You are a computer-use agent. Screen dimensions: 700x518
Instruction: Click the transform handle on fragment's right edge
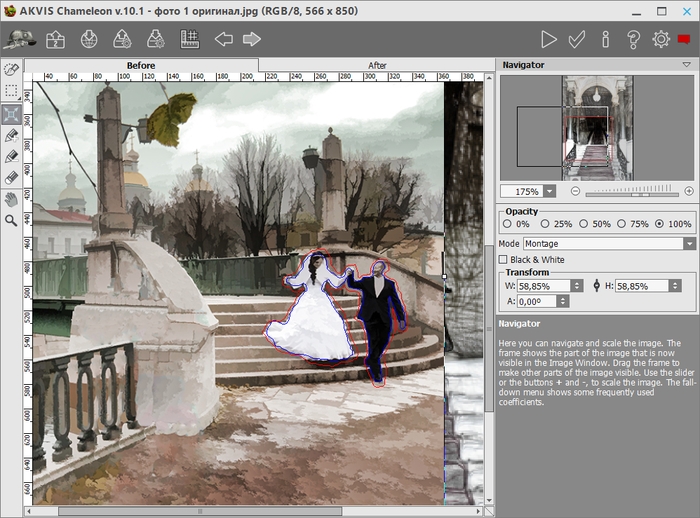[x=444, y=276]
